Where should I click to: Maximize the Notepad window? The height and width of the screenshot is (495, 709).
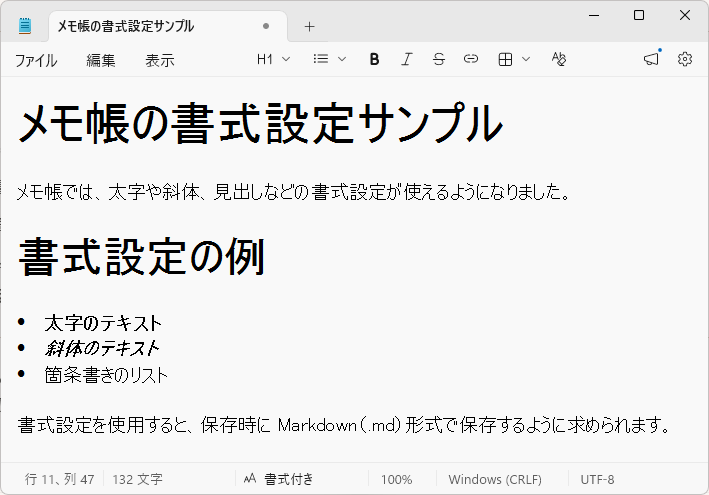click(x=639, y=15)
